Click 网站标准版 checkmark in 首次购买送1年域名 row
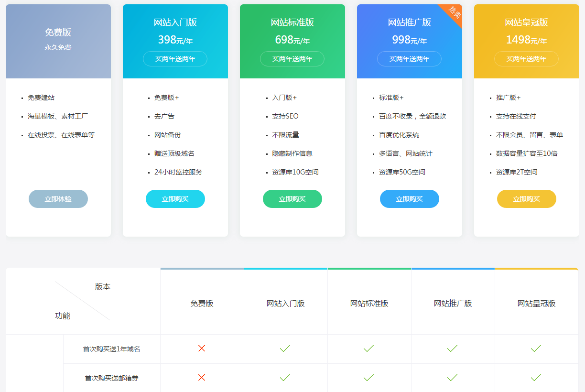585x392 pixels. 368,348
